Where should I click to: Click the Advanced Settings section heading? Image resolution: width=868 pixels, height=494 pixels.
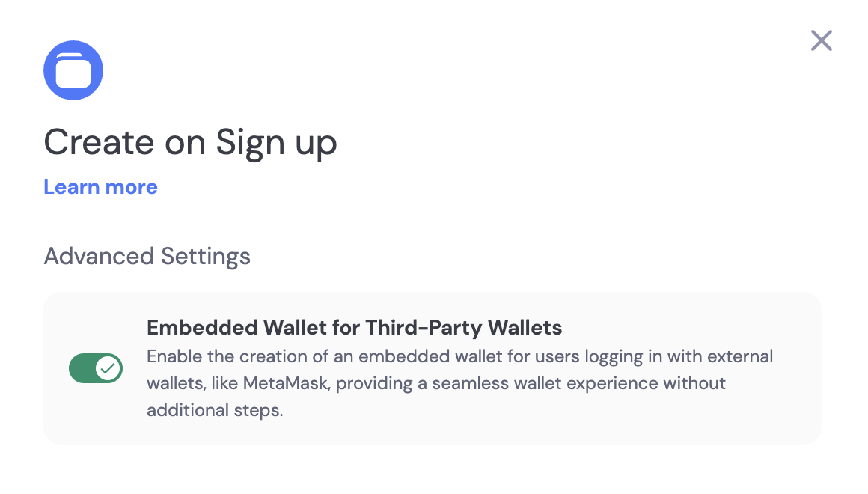tap(147, 257)
